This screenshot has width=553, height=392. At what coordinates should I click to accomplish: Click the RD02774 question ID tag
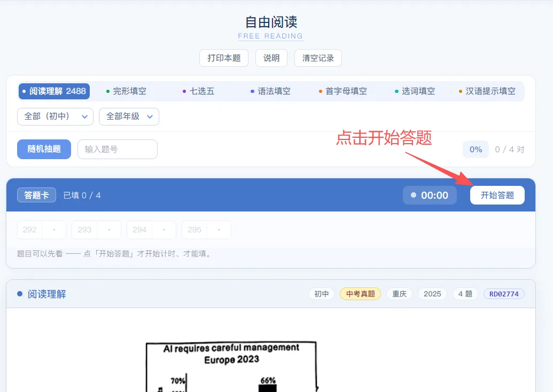pos(504,294)
